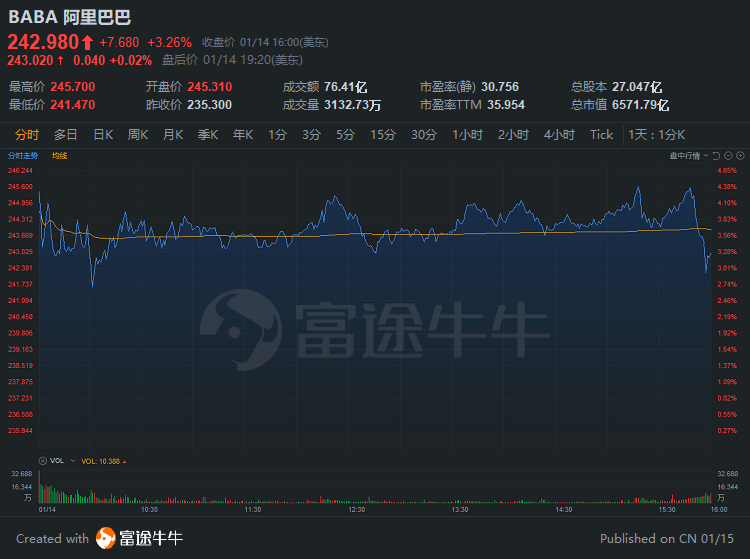
Task: Select the 分时 intraday tab
Action: click(27, 135)
